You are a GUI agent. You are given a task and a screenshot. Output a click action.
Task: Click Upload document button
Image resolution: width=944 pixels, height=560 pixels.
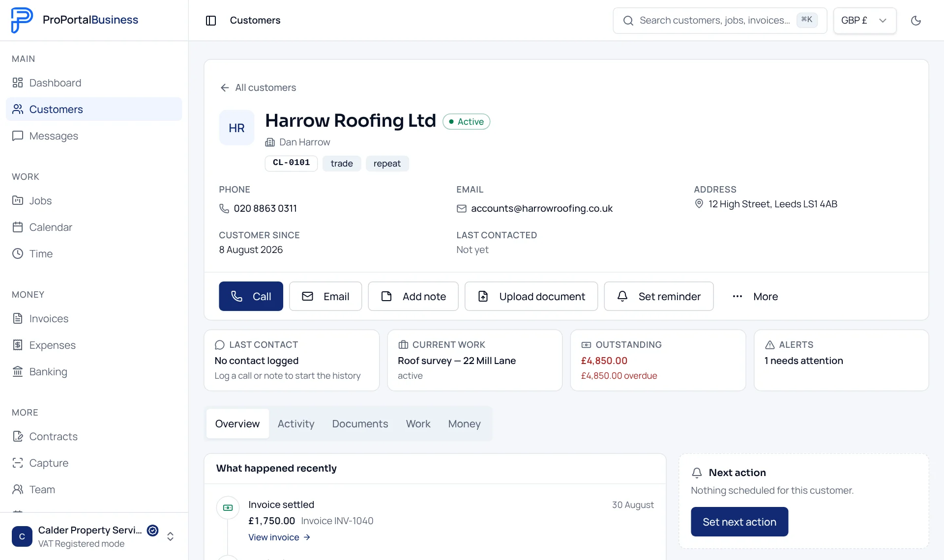click(x=531, y=296)
